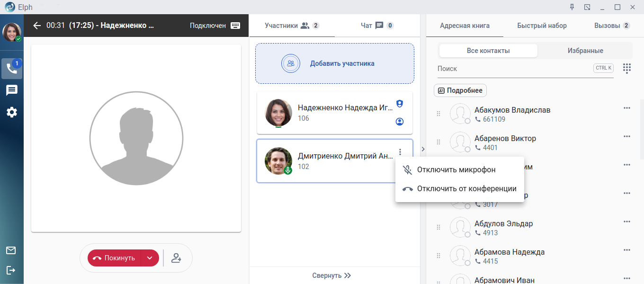
Task: Expand dropdown arrow next to Покинуть
Action: coord(150,258)
